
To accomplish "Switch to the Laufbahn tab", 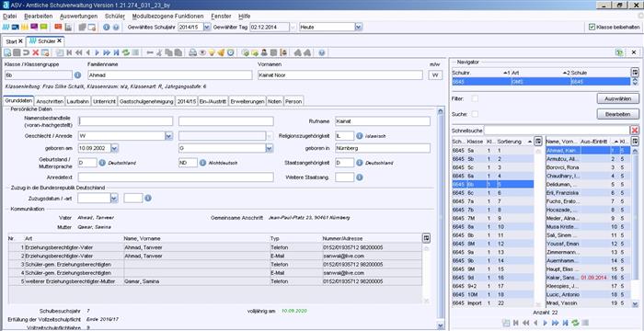I will point(78,101).
